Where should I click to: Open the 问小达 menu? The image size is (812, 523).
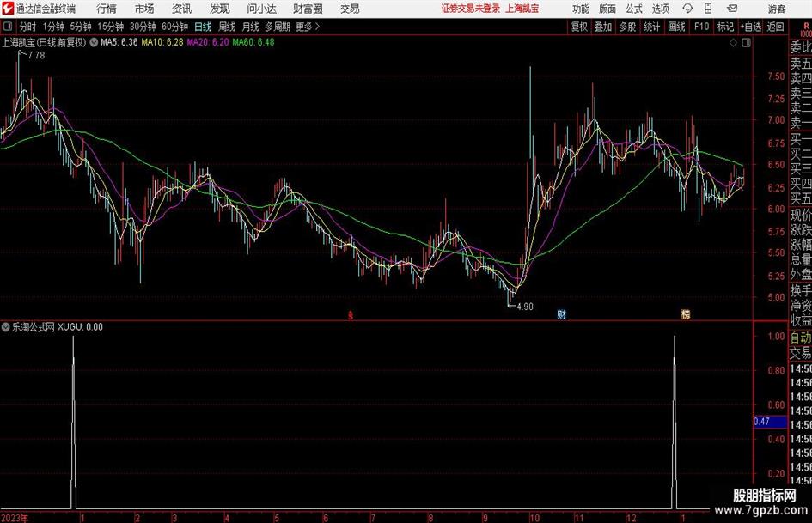coord(261,9)
